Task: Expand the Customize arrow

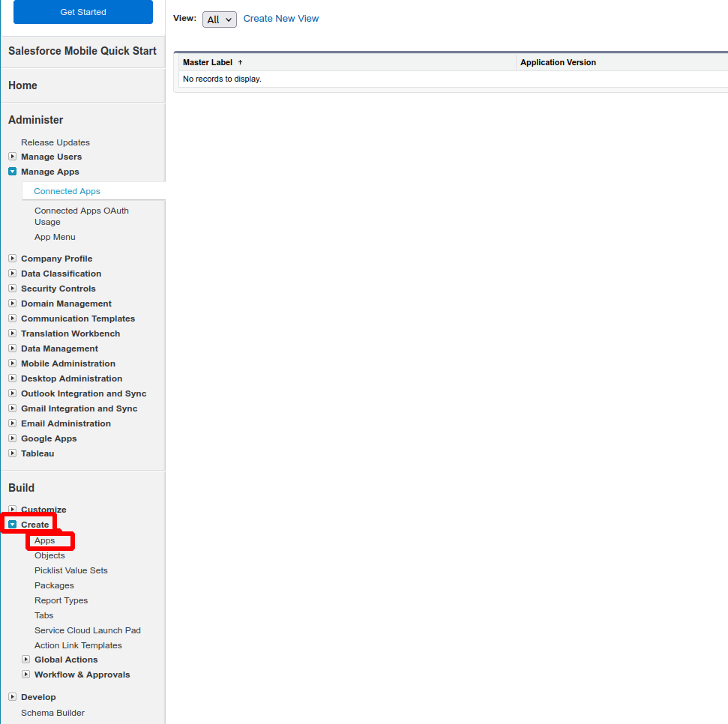Action: coord(13,509)
